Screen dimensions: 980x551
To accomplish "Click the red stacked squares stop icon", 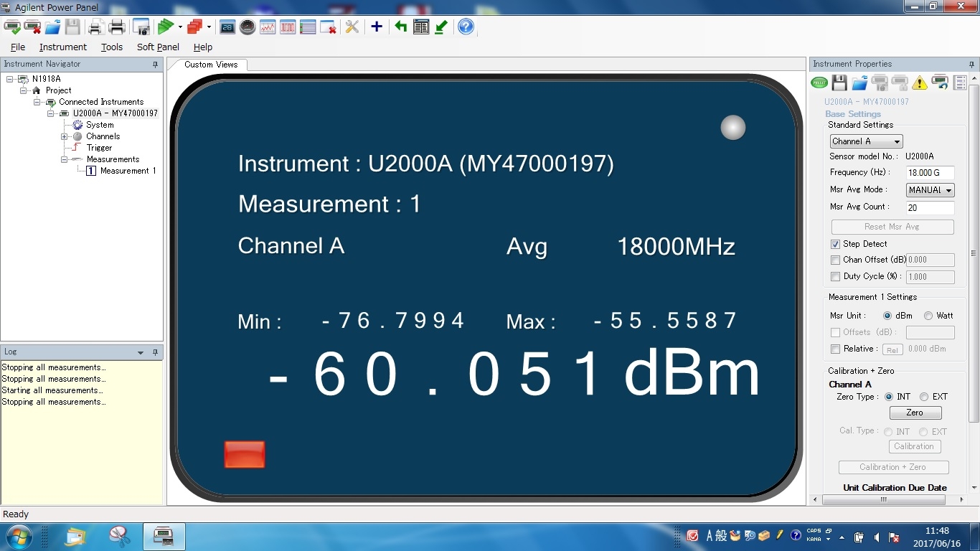I will [x=194, y=27].
